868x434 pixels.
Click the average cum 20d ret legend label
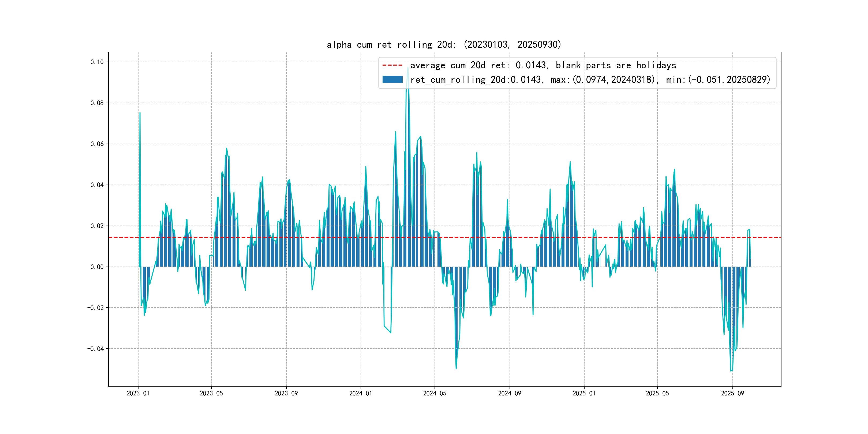click(543, 65)
